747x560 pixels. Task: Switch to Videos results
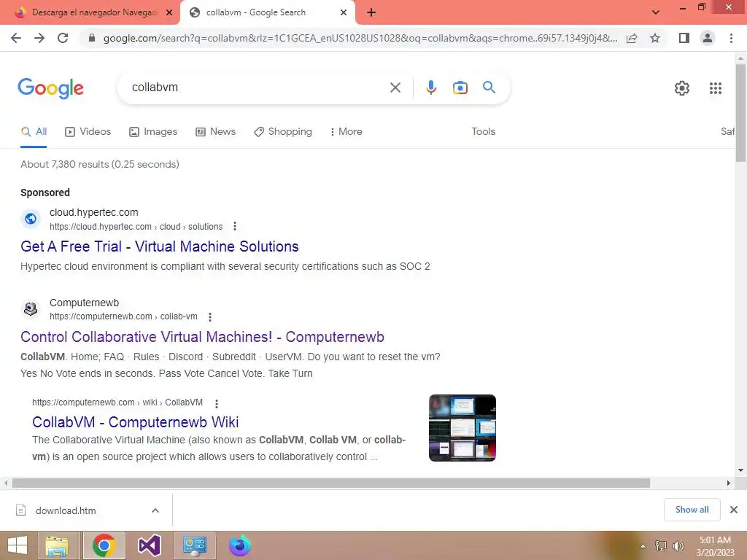point(88,132)
